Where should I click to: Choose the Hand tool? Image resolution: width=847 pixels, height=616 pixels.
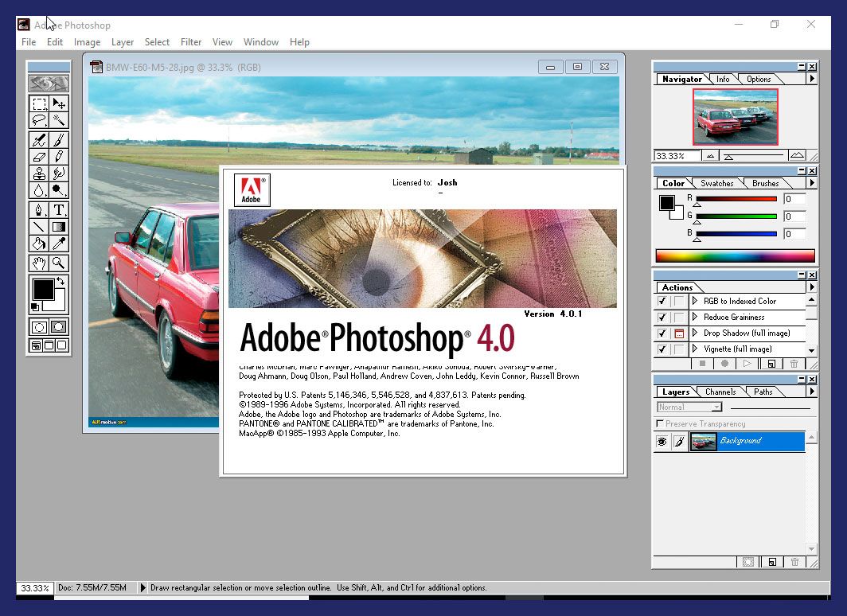pyautogui.click(x=39, y=263)
